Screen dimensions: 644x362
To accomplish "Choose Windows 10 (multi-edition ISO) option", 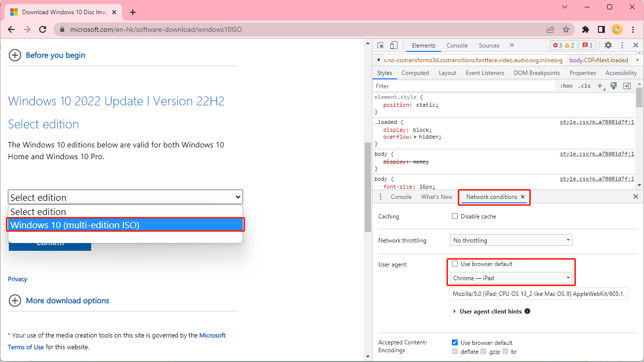I will (x=125, y=225).
